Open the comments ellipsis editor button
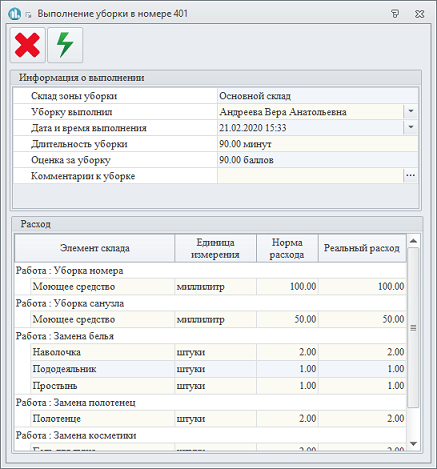The image size is (437, 469). tap(411, 175)
